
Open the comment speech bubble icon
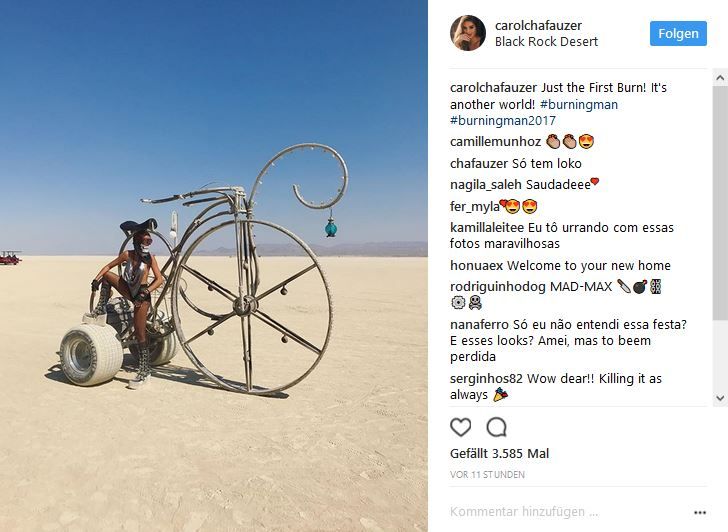click(x=496, y=427)
